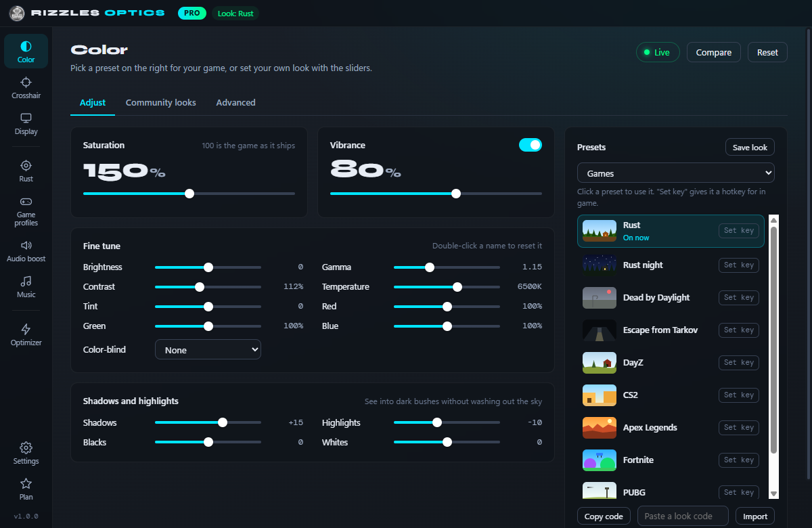Open the Plan page
This screenshot has height=528, width=812.
[26, 489]
